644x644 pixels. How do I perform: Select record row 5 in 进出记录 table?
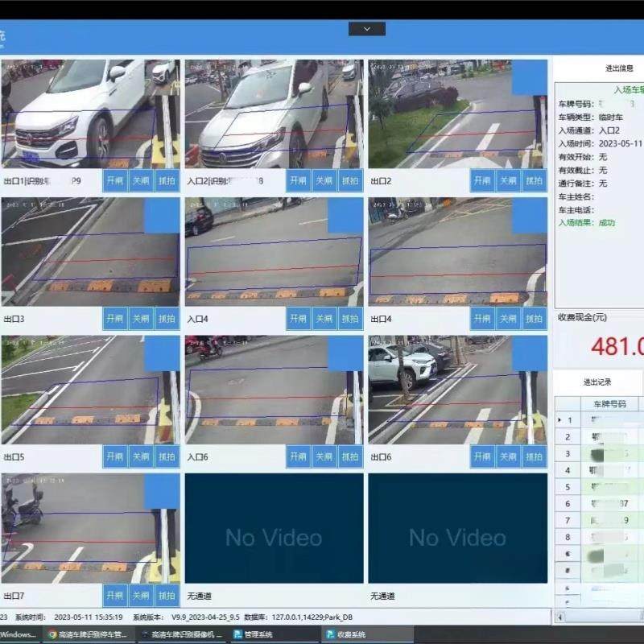tap(599, 487)
